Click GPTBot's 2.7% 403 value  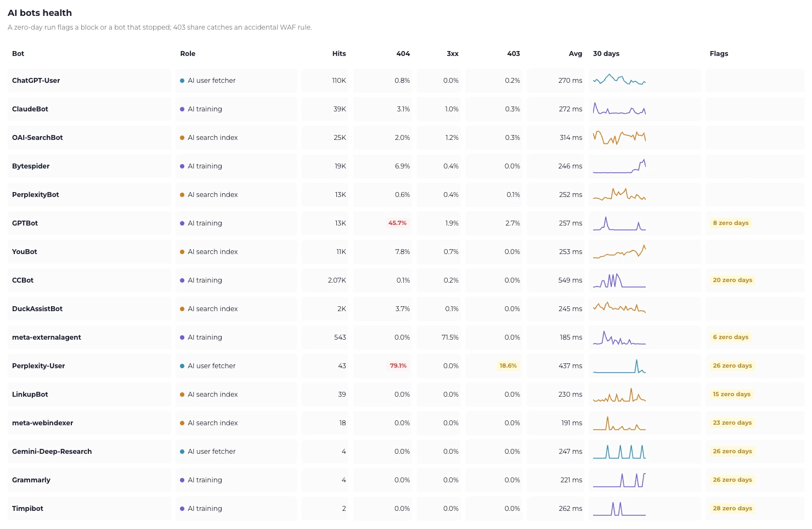tap(512, 223)
